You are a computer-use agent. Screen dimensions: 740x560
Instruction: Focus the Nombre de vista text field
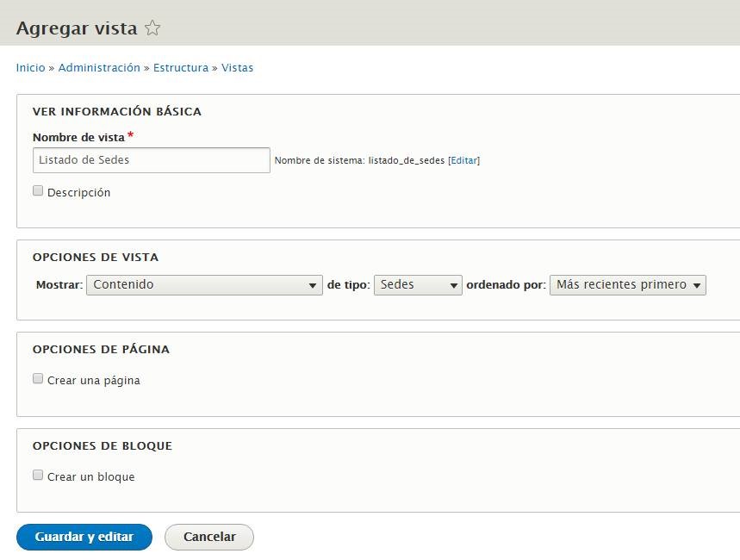152,160
